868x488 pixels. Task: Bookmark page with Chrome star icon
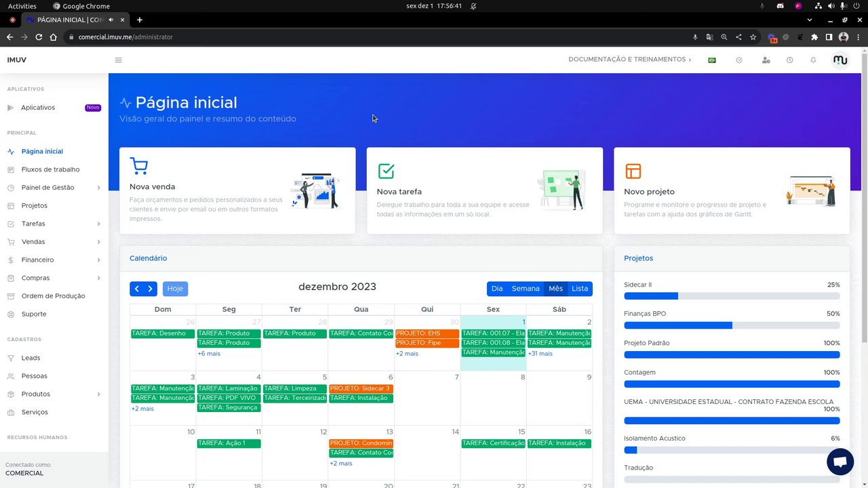click(753, 37)
